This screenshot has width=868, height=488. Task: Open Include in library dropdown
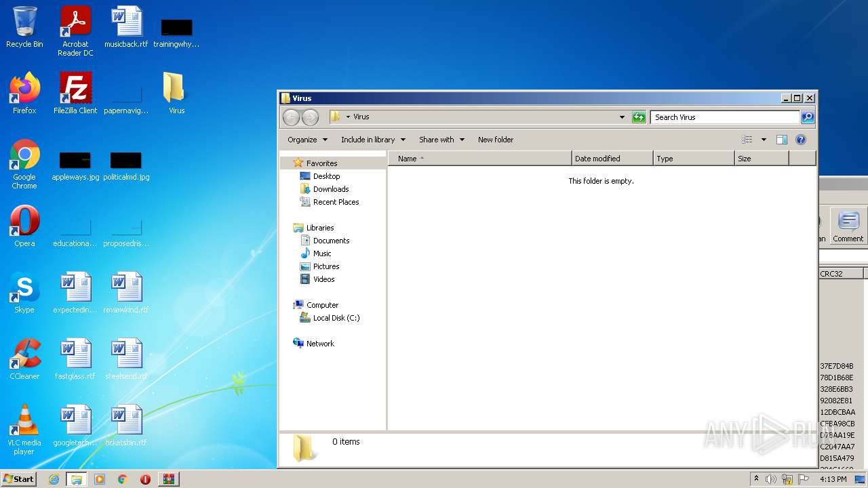click(373, 140)
